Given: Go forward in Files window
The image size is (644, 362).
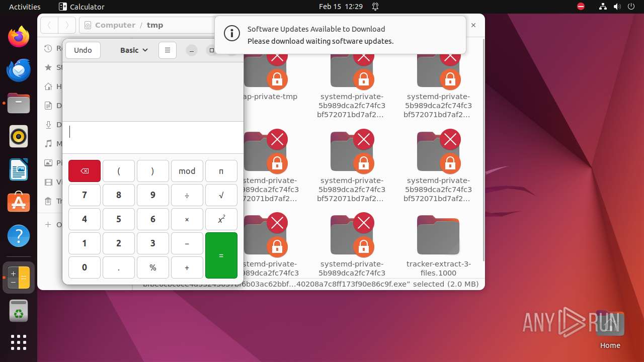Looking at the screenshot, I should click(x=66, y=25).
